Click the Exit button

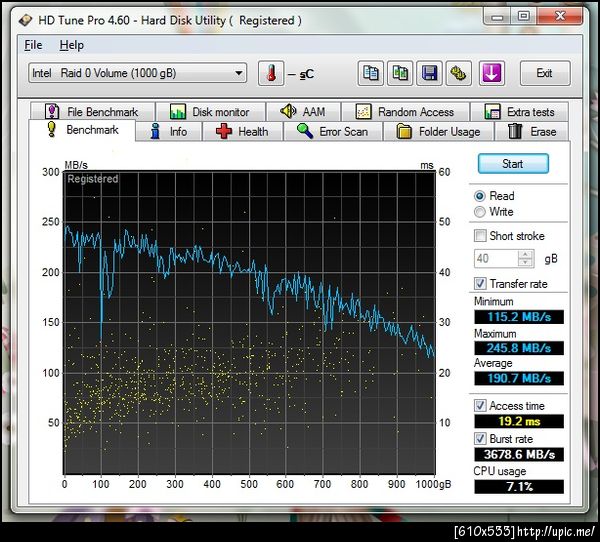click(x=543, y=73)
